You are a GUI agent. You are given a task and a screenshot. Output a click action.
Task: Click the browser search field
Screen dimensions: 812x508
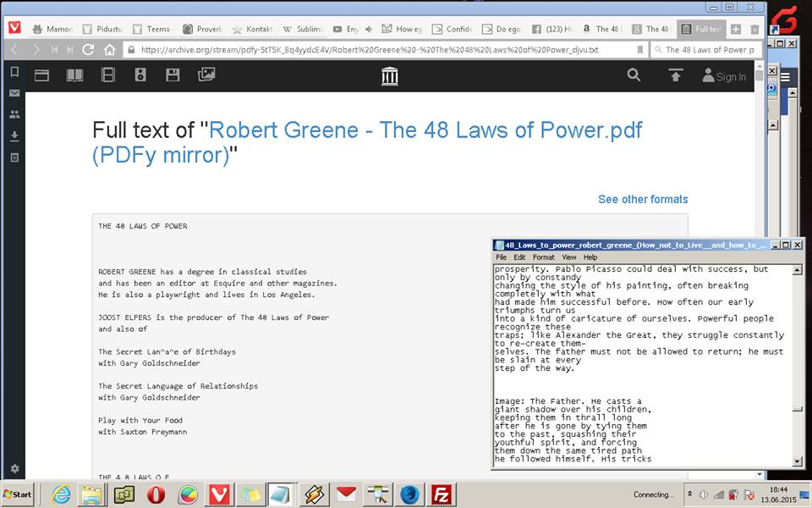(x=706, y=50)
